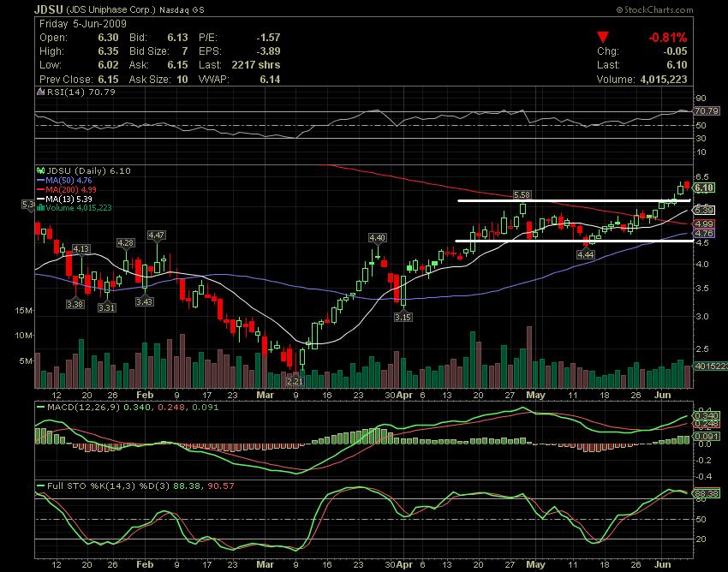Click the 5M volume axis label
The image size is (728, 572).
(x=26, y=361)
